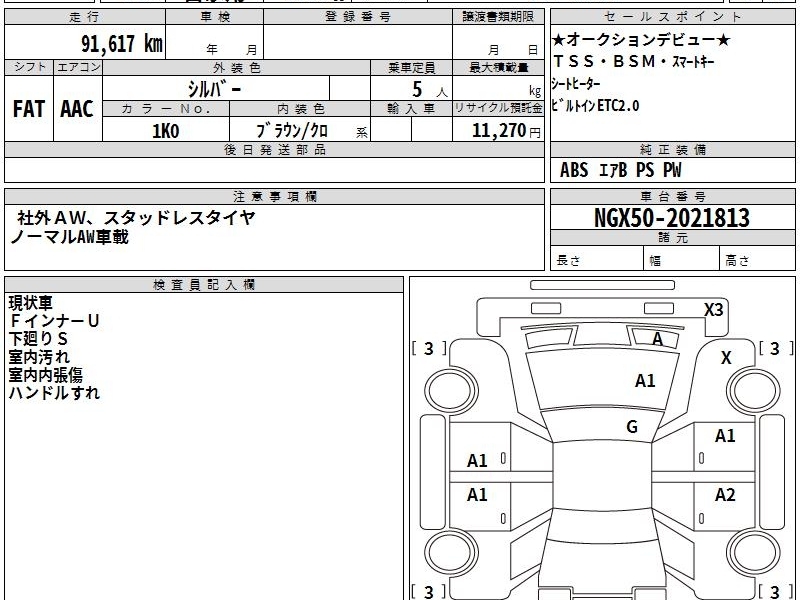The image size is (800, 600).
Task: Click the 注意事項欄 section header
Action: point(274,196)
